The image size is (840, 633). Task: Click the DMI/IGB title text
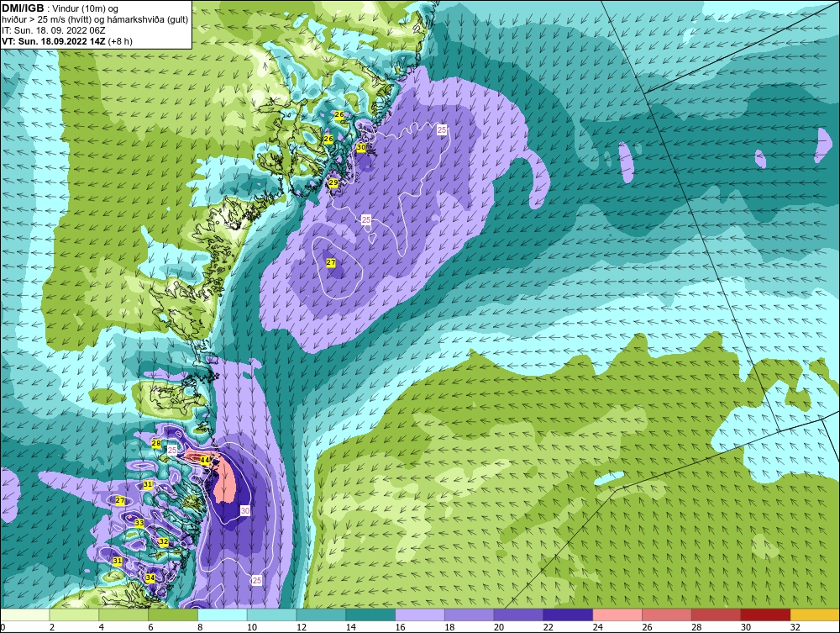[23, 8]
